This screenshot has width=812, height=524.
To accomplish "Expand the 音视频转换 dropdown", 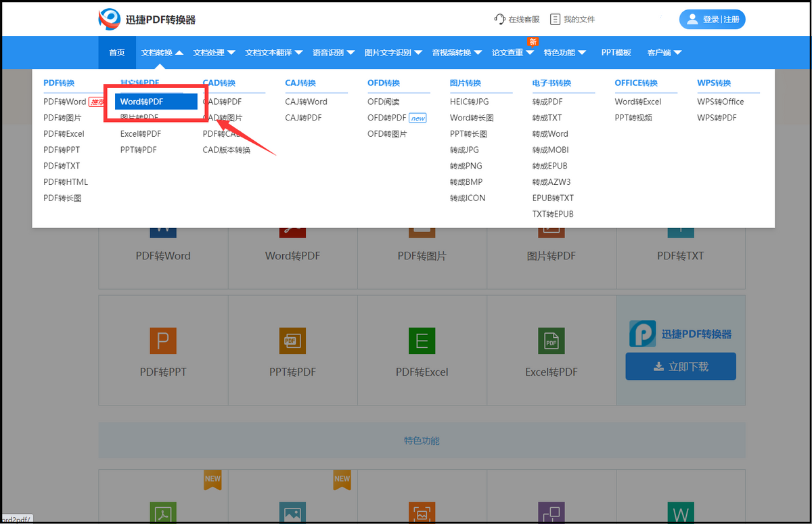I will [457, 52].
